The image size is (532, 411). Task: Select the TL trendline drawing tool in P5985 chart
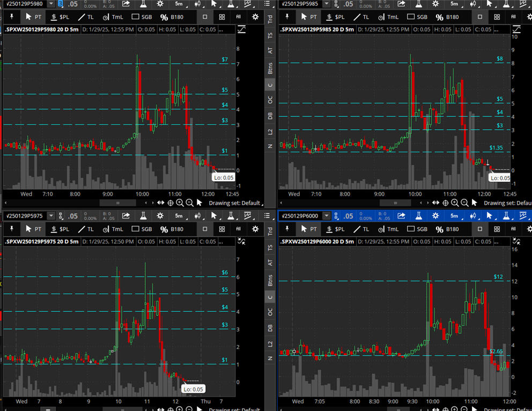pyautogui.click(x=362, y=17)
